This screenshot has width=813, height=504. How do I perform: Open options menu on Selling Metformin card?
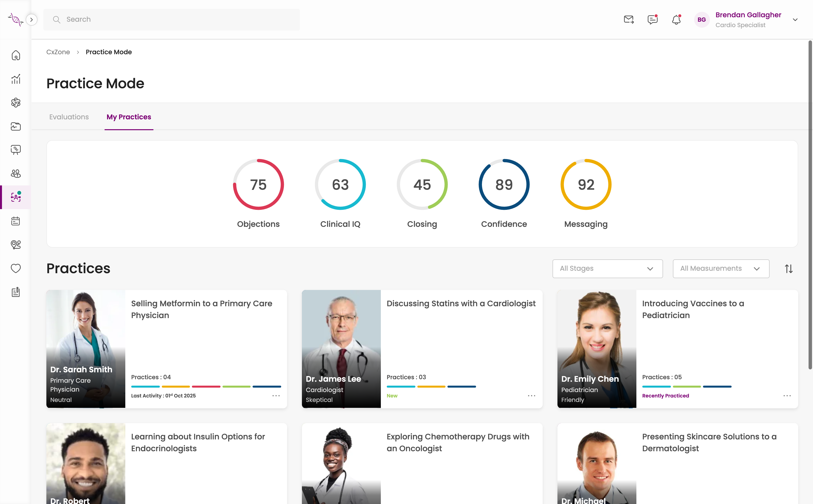[x=276, y=396]
